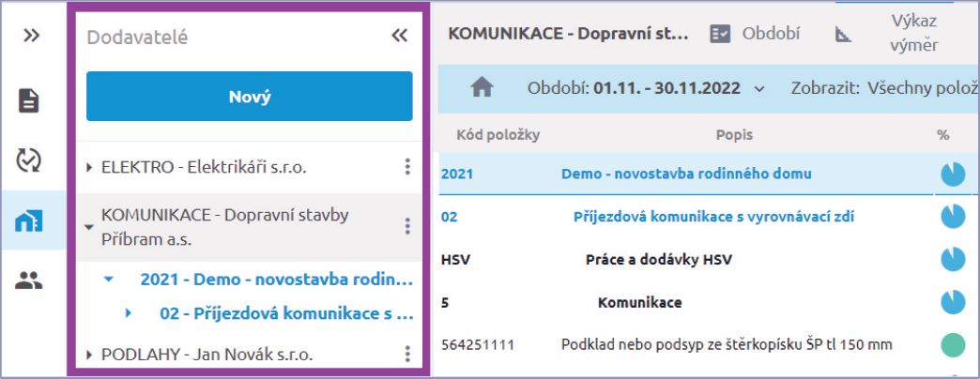Image resolution: width=980 pixels, height=379 pixels.
Task: Open options menu for ELEKTRO supplier
Action: click(x=407, y=168)
